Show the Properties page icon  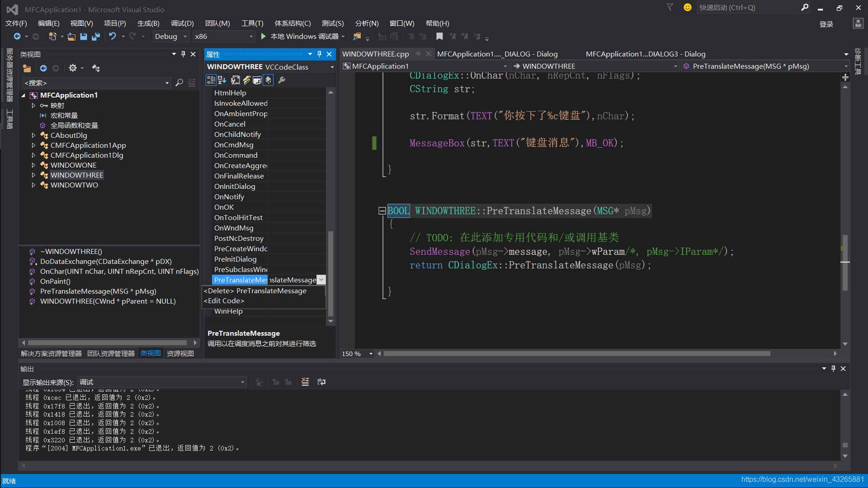point(236,80)
